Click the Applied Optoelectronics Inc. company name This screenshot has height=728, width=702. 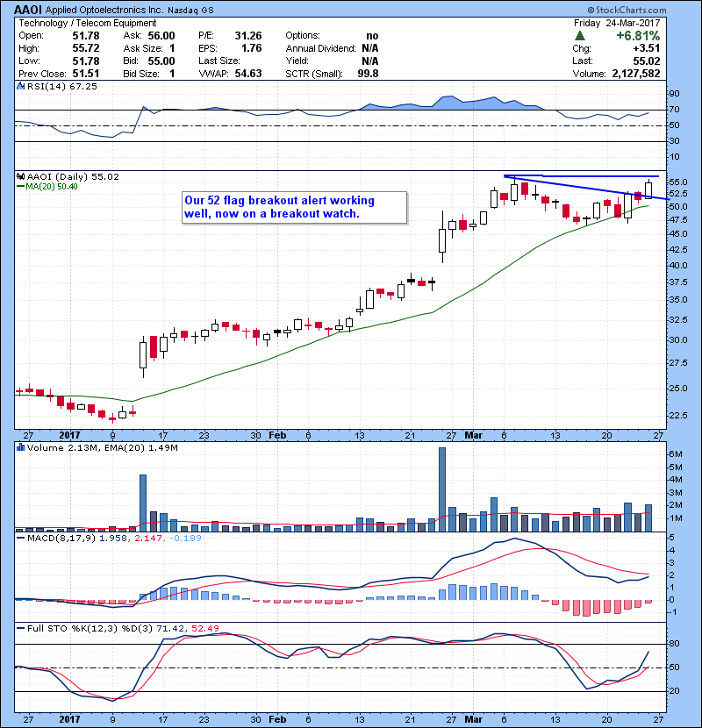pyautogui.click(x=104, y=11)
